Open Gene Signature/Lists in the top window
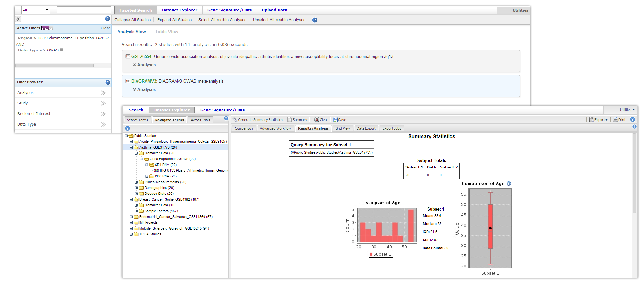The image size is (644, 289). 230,10
